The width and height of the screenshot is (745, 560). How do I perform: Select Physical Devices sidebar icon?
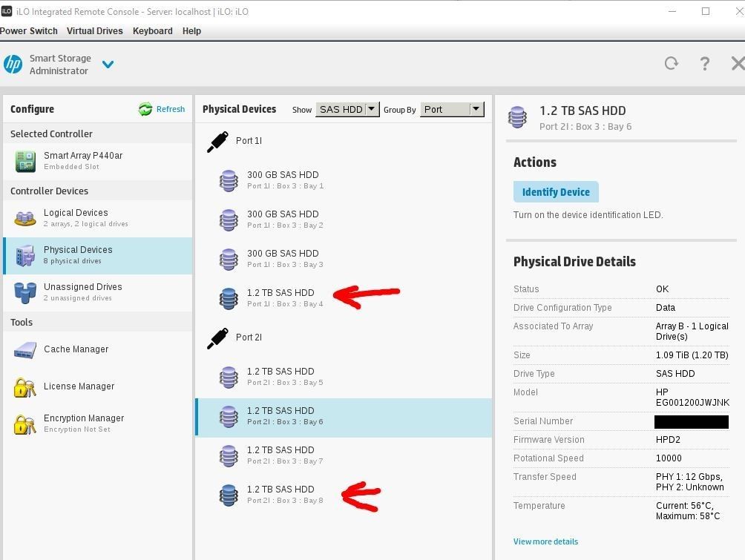pos(25,256)
